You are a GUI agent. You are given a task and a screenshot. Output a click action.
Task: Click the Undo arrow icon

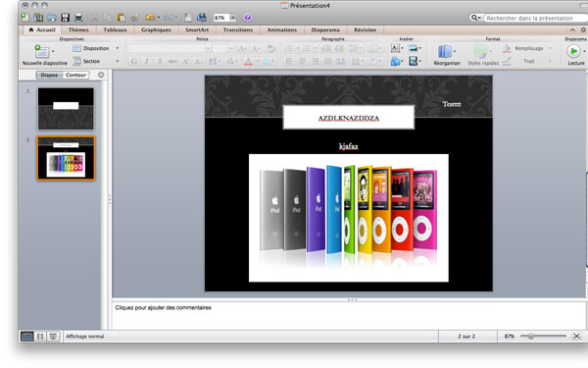[150, 18]
